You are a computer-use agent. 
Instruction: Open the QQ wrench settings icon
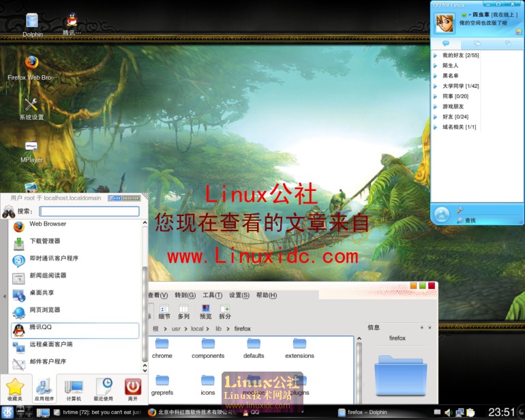point(460,210)
